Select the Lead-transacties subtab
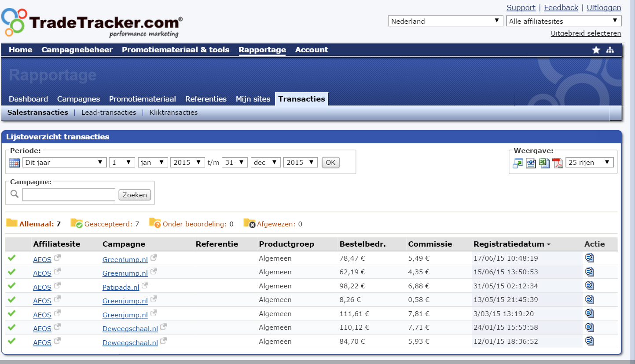This screenshot has width=635, height=364. (109, 113)
